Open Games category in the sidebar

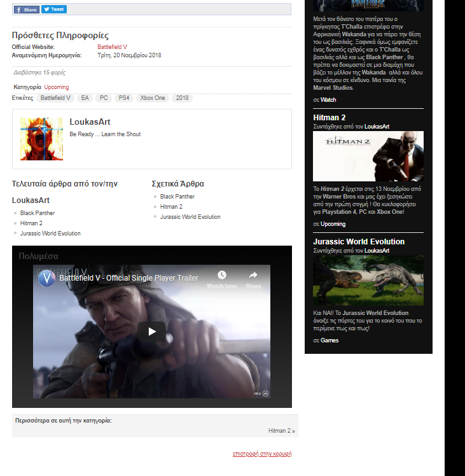(330, 340)
